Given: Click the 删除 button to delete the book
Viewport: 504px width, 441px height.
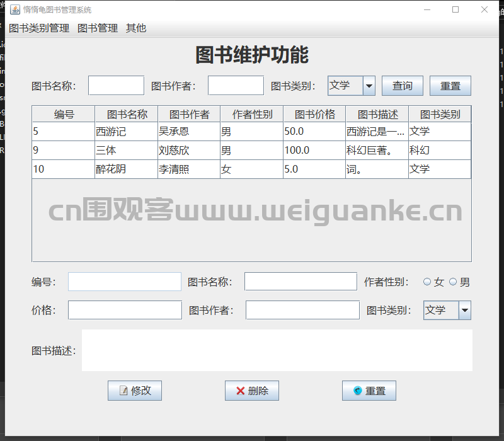Looking at the screenshot, I should click(252, 391).
